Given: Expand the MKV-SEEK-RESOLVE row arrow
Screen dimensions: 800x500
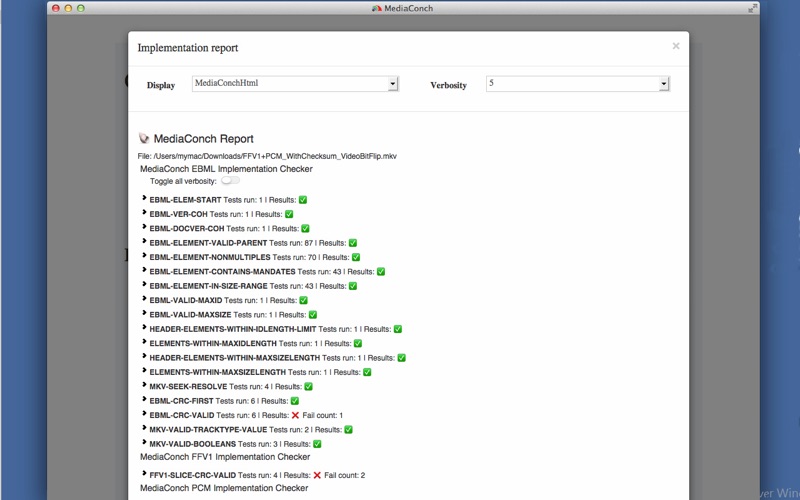Looking at the screenshot, I should point(144,385).
